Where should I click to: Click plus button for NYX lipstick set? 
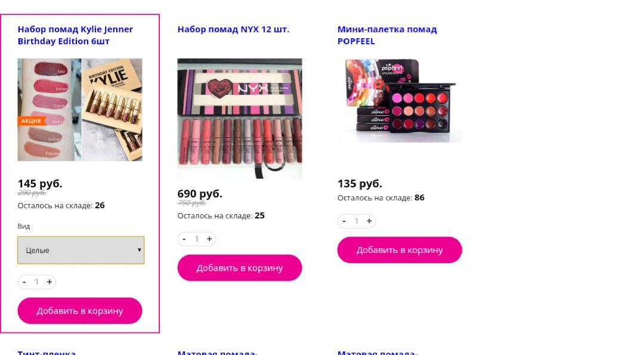[x=209, y=239]
